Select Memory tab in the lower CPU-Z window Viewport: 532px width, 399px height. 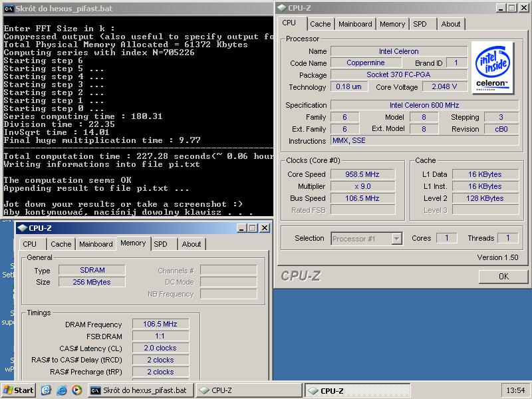pos(133,243)
